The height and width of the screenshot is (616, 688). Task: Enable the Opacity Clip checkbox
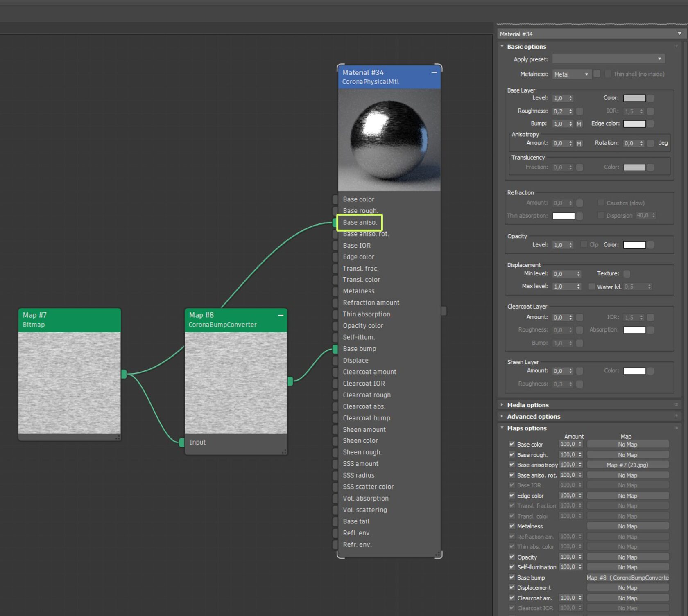coord(584,245)
